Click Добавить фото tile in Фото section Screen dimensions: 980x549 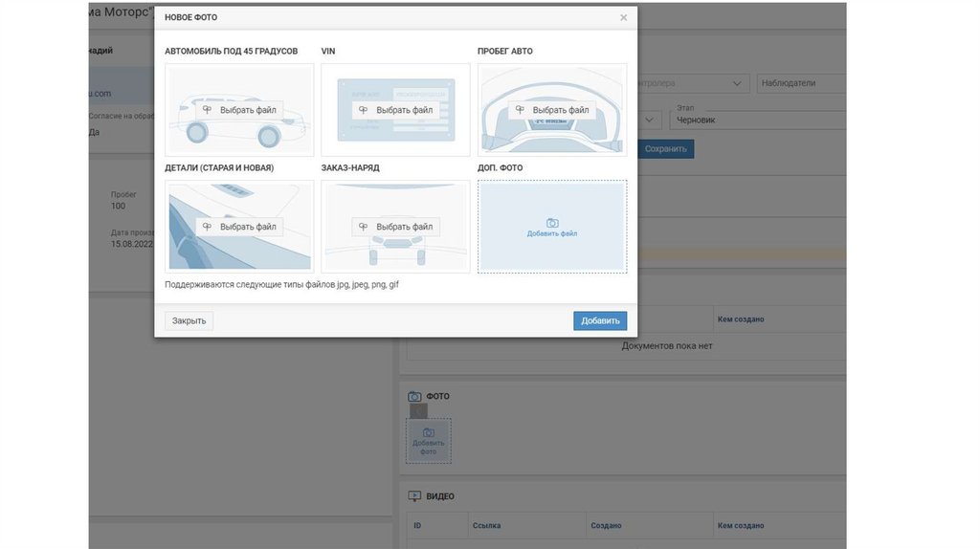[x=428, y=442]
